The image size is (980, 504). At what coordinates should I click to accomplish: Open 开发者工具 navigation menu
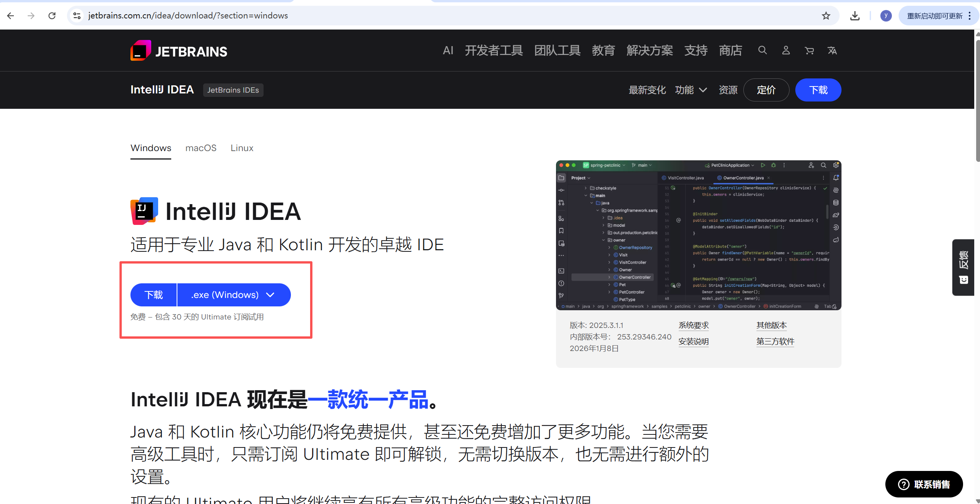click(x=494, y=50)
